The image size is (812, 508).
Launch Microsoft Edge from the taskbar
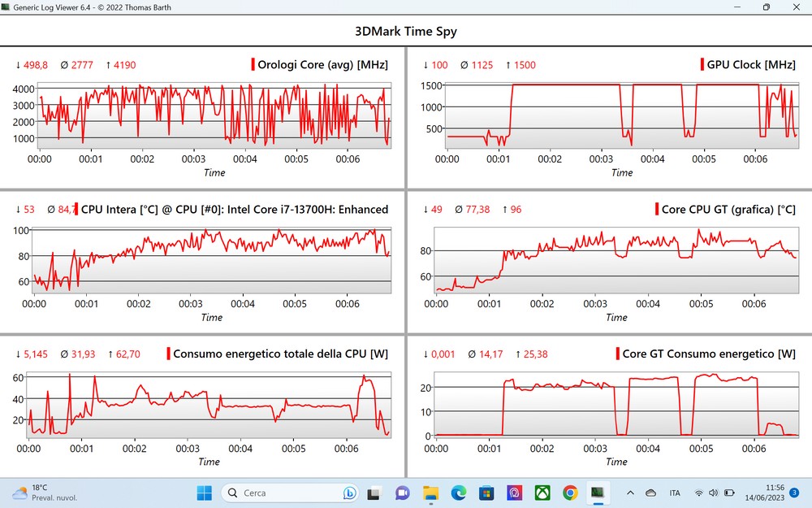(x=458, y=493)
